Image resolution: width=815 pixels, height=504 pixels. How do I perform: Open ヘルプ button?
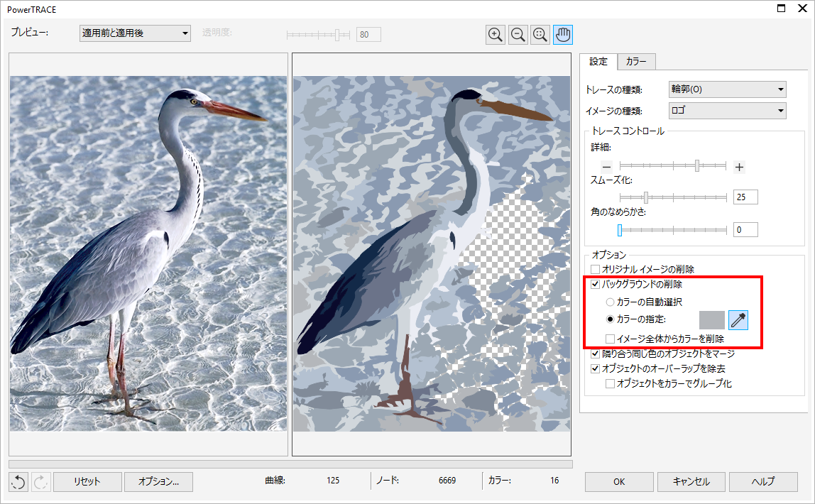[x=763, y=482]
